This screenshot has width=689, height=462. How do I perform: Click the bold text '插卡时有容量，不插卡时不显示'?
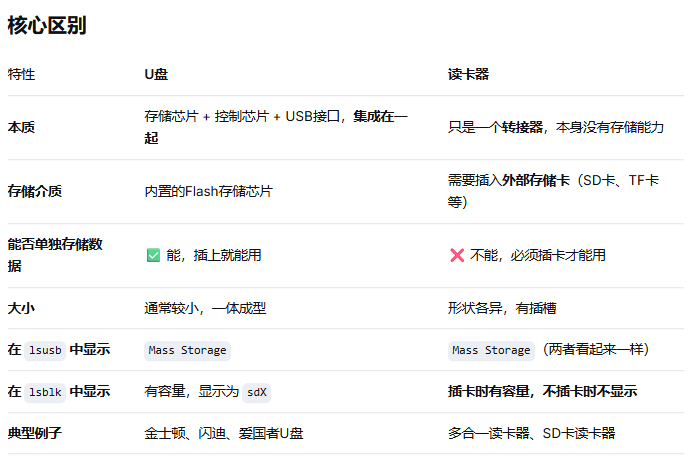point(542,391)
